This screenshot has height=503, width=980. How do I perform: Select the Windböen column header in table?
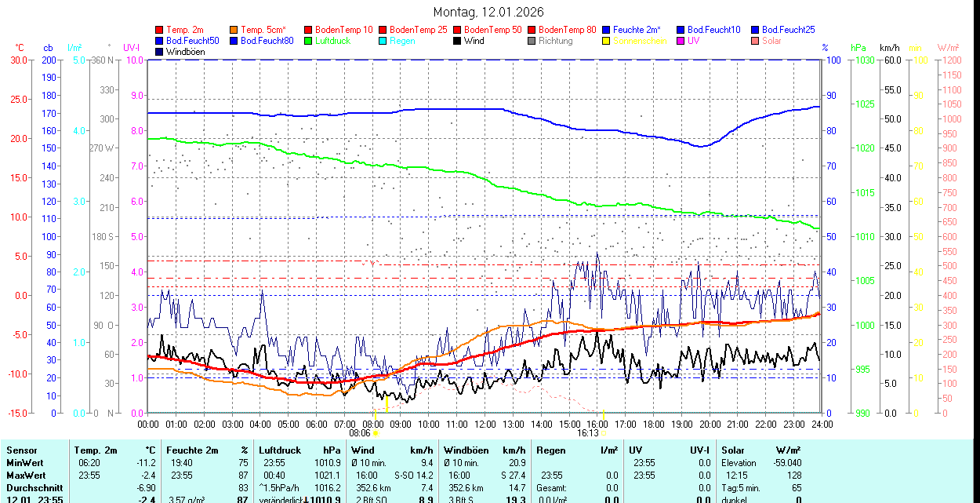(466, 450)
